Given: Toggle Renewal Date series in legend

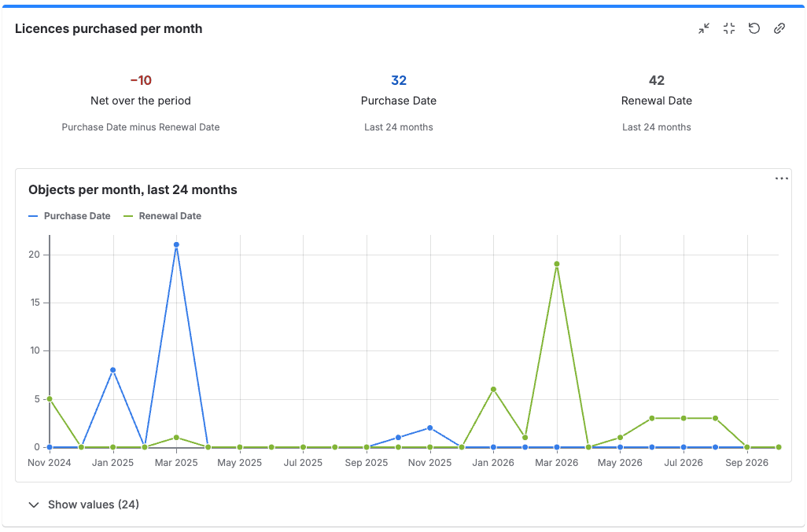Looking at the screenshot, I should click(163, 216).
